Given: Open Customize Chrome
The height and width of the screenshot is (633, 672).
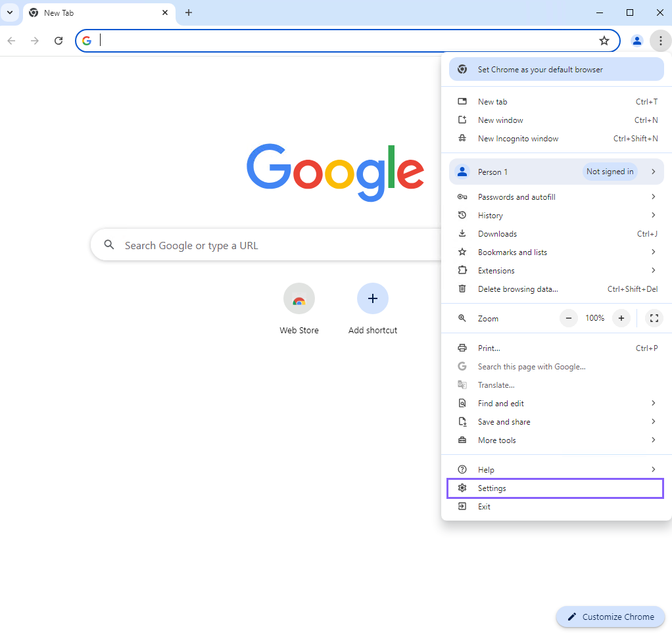Looking at the screenshot, I should coord(610,617).
